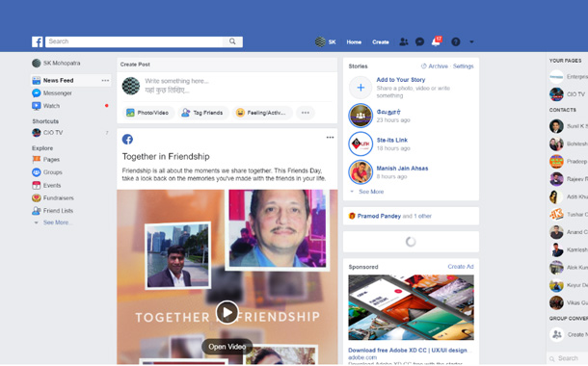Viewport: 588px width, 366px height.
Task: Open the News Feed options ellipsis
Action: point(105,80)
